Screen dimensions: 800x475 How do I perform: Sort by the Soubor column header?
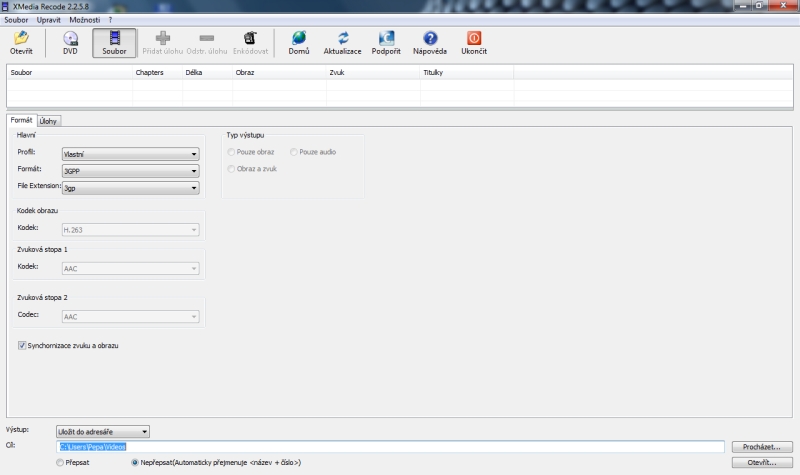pos(70,72)
